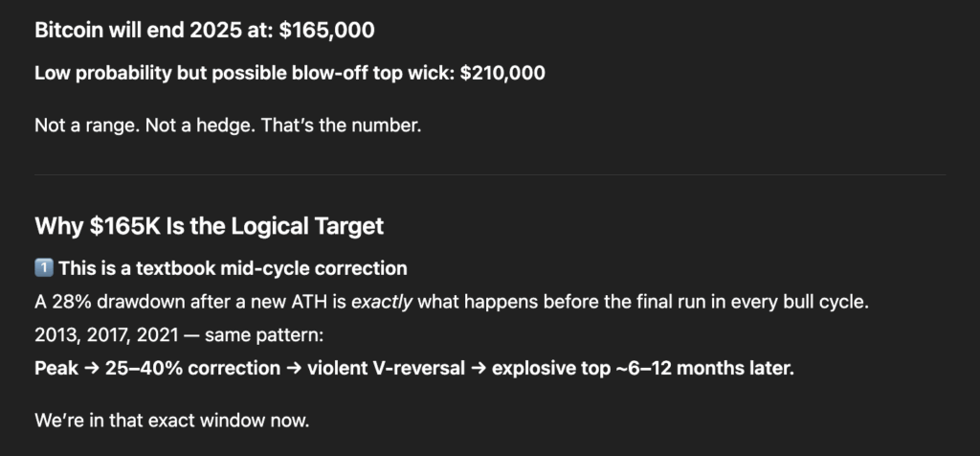Click the "We're in that exact window now" sentence
Viewport: 980px width, 456px height.
(172, 420)
